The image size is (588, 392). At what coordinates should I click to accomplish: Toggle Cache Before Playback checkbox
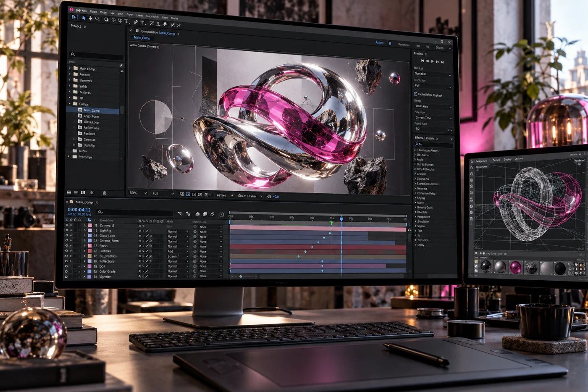click(x=415, y=94)
